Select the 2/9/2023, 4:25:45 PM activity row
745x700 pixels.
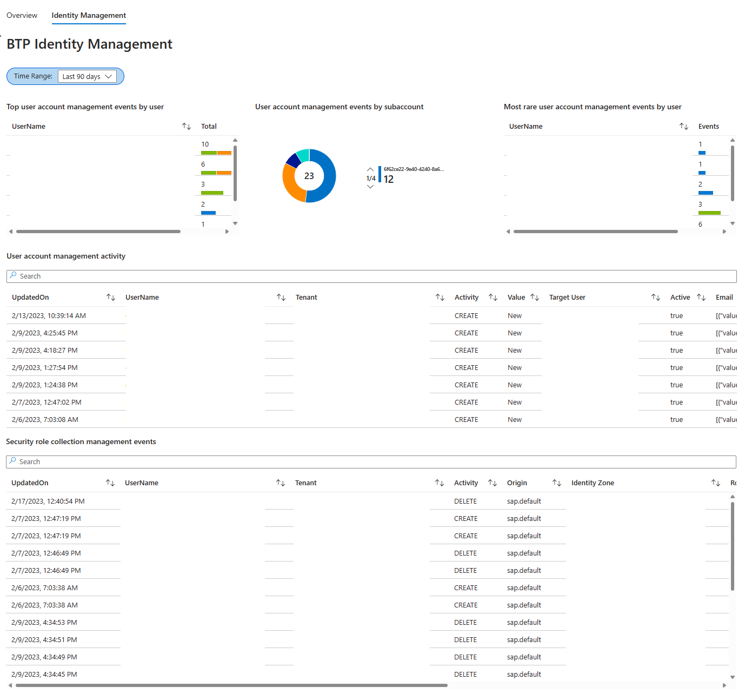pos(371,333)
